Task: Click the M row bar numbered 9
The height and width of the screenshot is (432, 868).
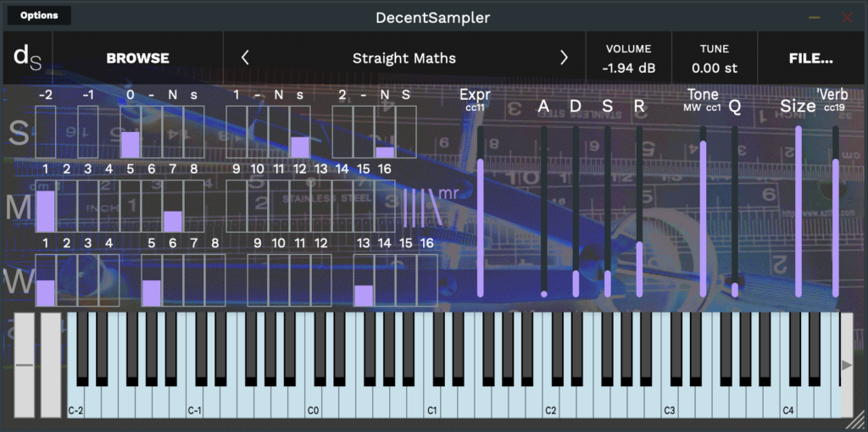Action: (x=236, y=206)
